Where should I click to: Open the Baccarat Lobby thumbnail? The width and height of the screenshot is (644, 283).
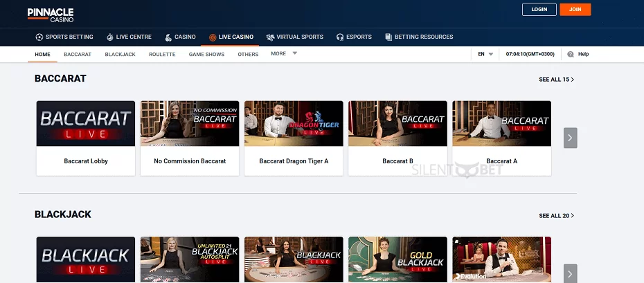point(86,123)
